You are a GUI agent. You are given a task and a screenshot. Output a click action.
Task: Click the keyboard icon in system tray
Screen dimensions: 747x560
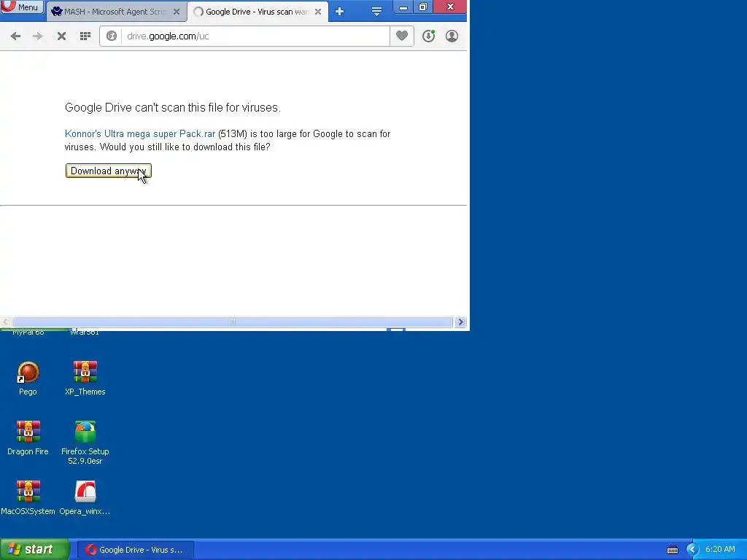pos(672,550)
